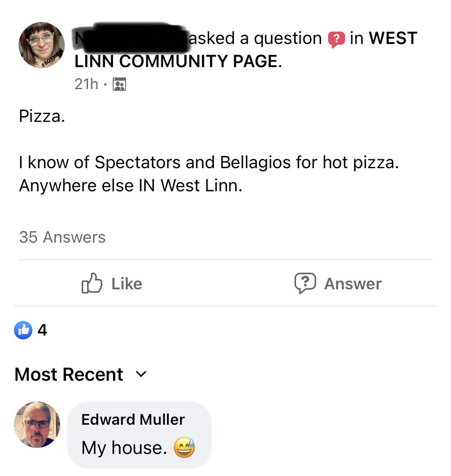Open Edward Muller's profile picture

37,424
